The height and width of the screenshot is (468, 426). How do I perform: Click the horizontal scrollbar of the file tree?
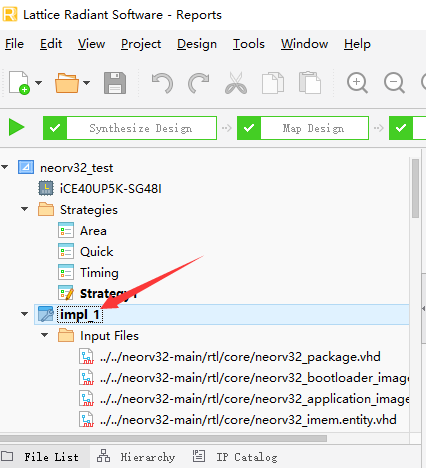(163, 438)
